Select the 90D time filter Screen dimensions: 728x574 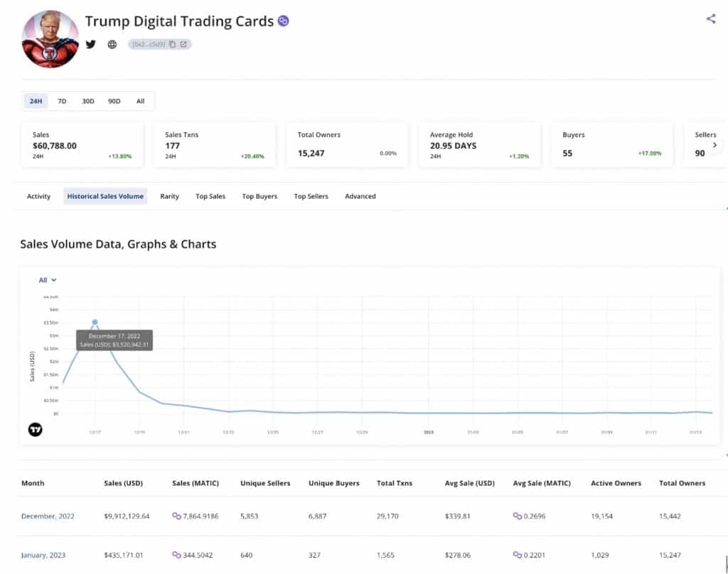coord(114,101)
